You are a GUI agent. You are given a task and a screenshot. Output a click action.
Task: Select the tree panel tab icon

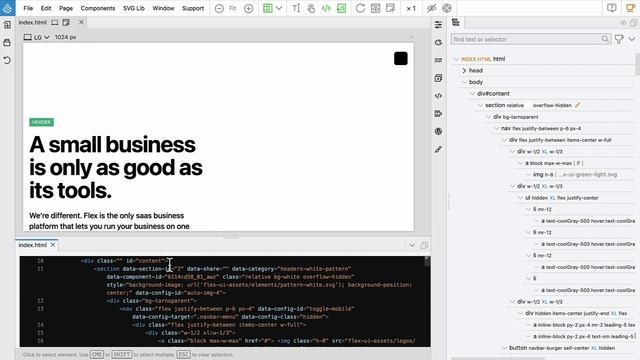tap(456, 22)
